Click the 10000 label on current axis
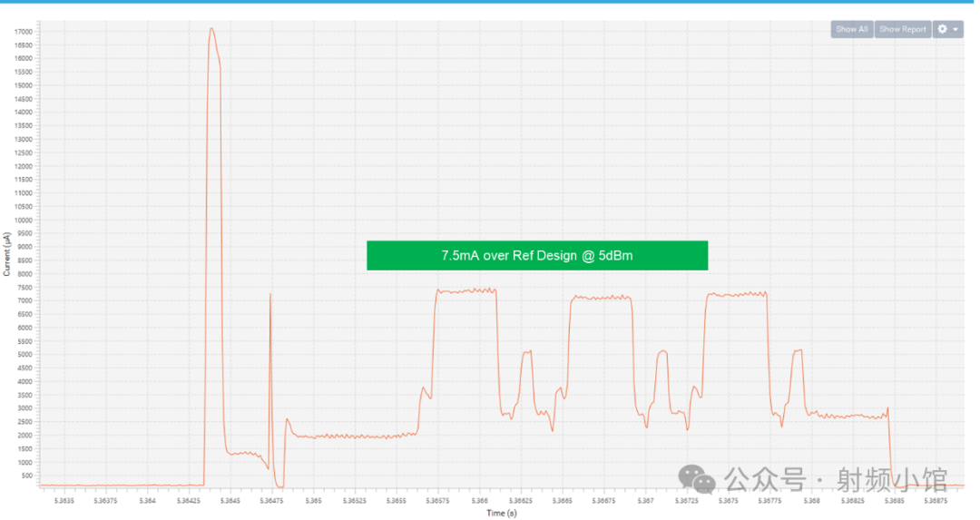980x520 pixels. (24, 220)
